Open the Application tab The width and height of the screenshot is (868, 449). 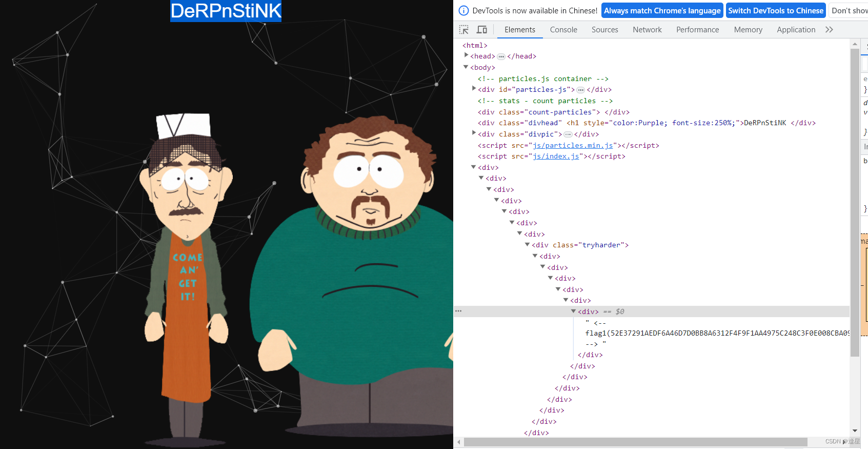(x=796, y=30)
